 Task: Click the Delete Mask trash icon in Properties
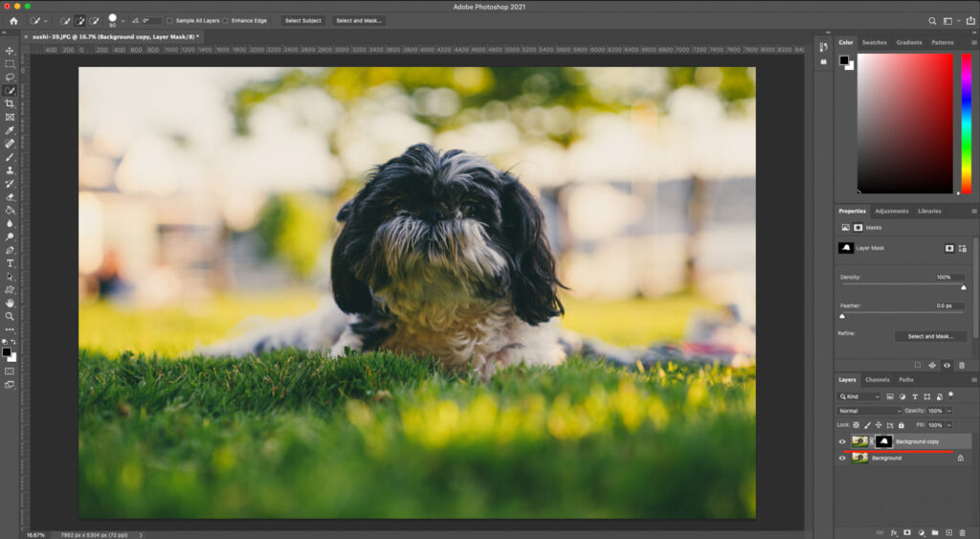click(962, 365)
